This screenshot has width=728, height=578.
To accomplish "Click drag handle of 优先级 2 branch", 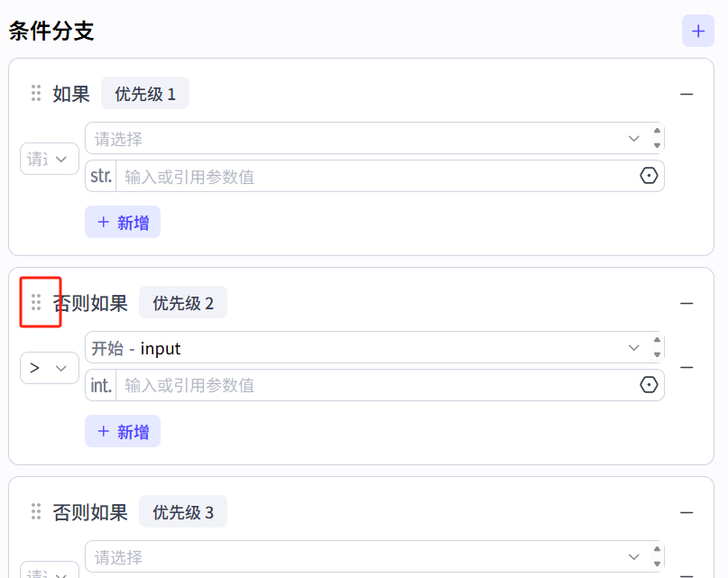I will coord(36,302).
